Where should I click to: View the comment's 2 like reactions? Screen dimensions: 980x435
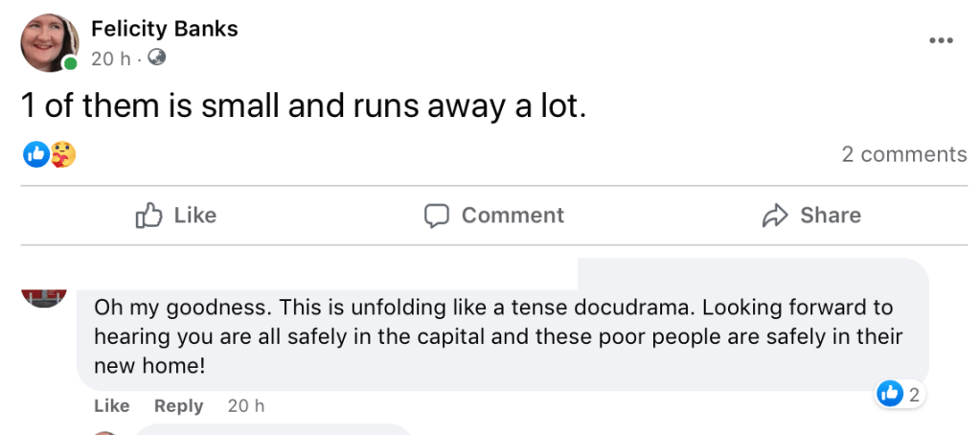(900, 393)
